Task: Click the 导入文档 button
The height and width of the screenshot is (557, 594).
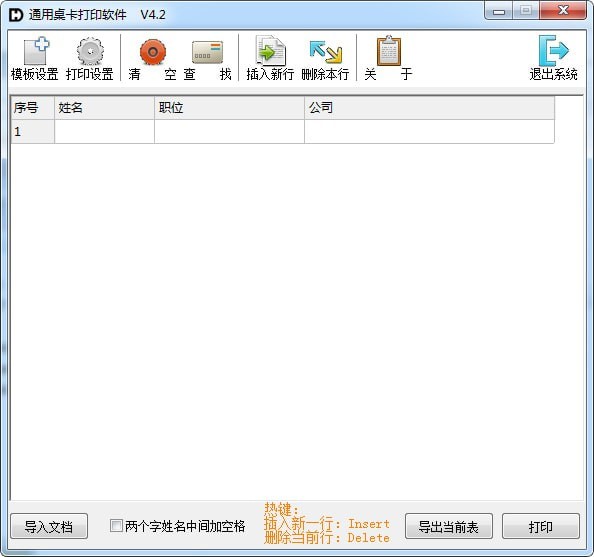Action: [x=49, y=526]
